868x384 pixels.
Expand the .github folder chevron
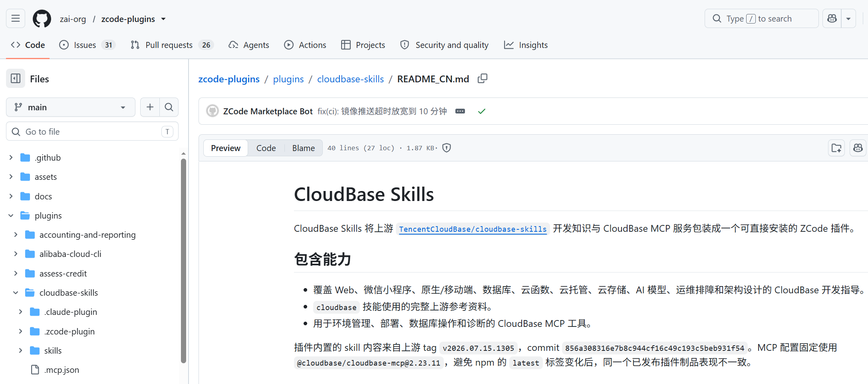(x=11, y=157)
